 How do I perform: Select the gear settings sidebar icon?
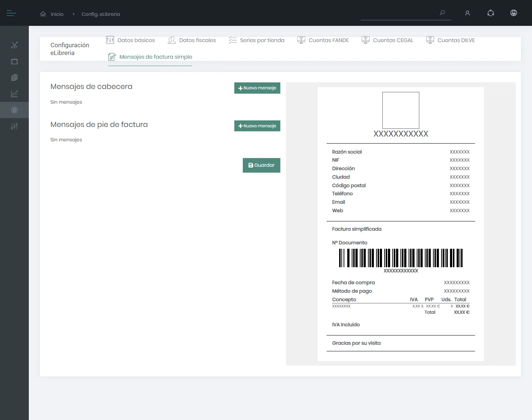[14, 110]
